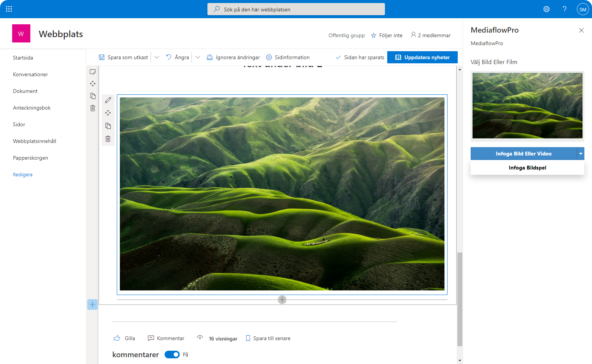This screenshot has height=364, width=592.
Task: Open Anteckningsbok in the left navigation
Action: [x=32, y=108]
